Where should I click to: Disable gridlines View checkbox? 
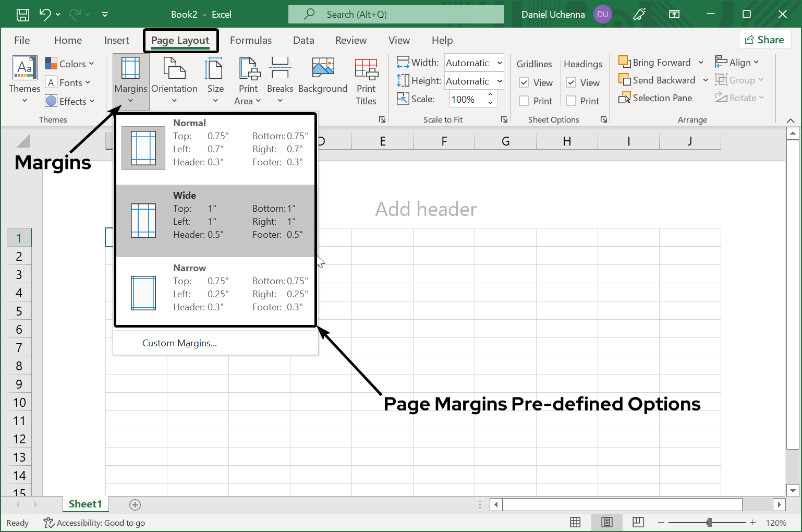(524, 82)
